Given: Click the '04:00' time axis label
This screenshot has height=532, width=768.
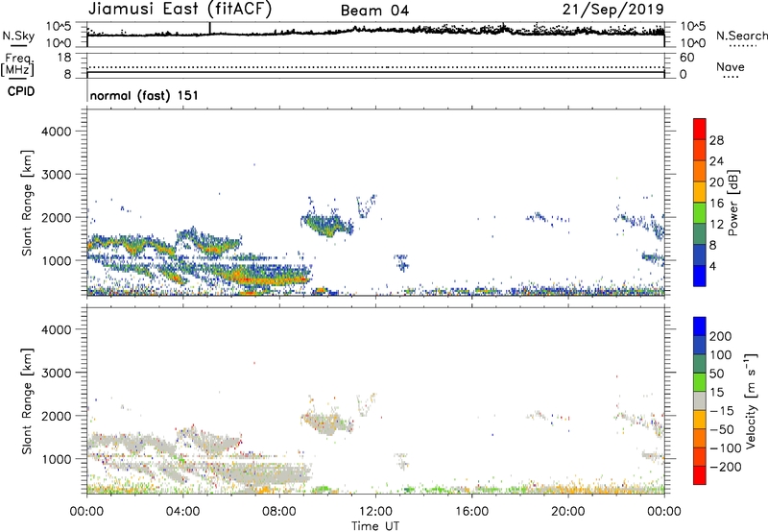Looking at the screenshot, I should click(182, 512).
